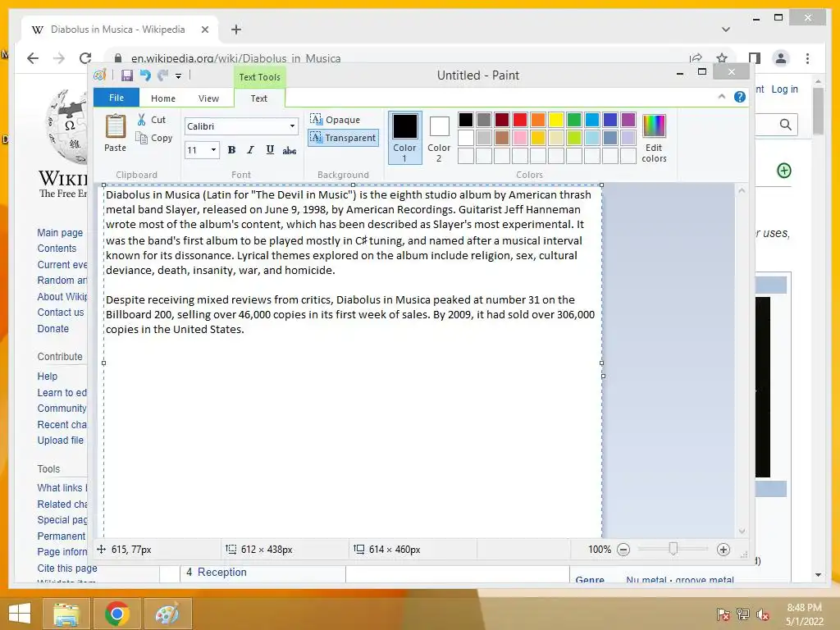Select Opaque background option
The image size is (840, 630).
coord(336,120)
